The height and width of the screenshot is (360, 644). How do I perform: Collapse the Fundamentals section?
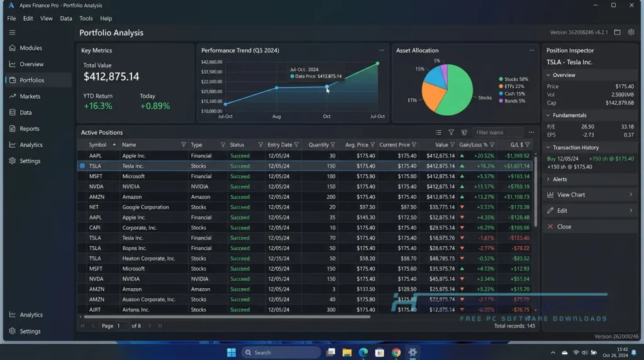click(x=548, y=115)
